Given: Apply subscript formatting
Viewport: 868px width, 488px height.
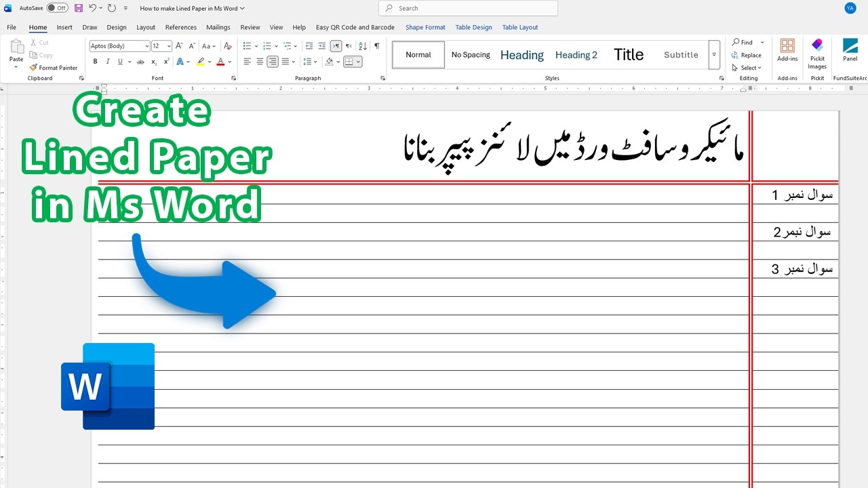Looking at the screenshot, I should (x=155, y=62).
